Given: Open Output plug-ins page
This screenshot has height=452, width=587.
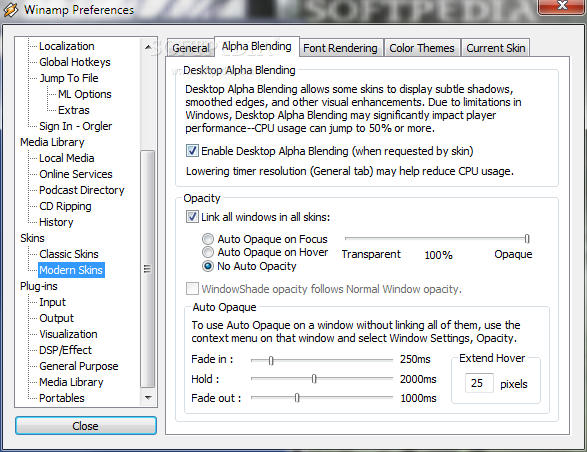Looking at the screenshot, I should click(57, 318).
